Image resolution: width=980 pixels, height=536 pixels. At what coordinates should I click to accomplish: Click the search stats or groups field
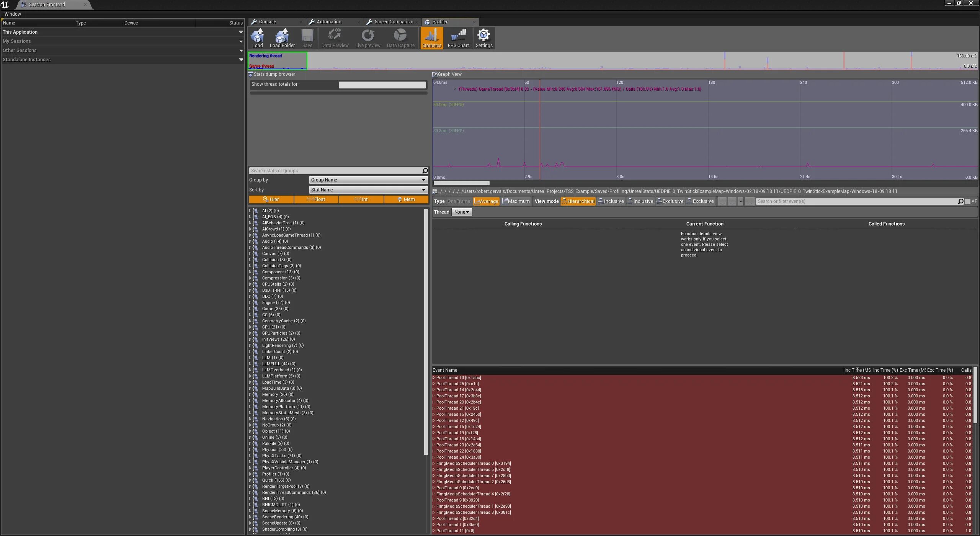tap(337, 170)
